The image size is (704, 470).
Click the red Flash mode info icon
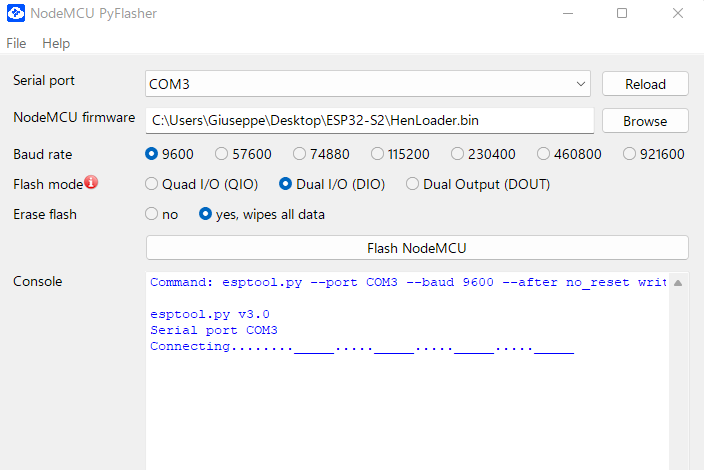[x=91, y=182]
